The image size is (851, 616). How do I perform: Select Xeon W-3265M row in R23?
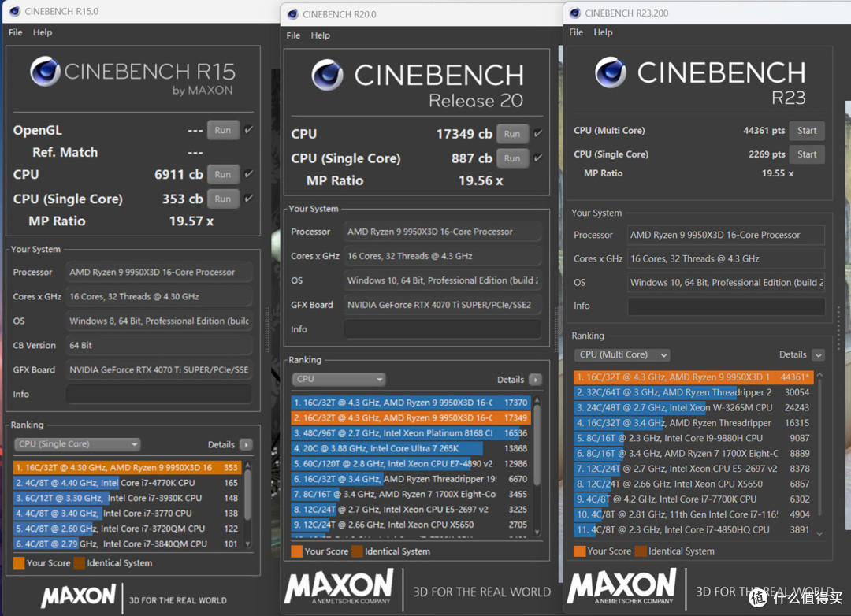coord(693,407)
